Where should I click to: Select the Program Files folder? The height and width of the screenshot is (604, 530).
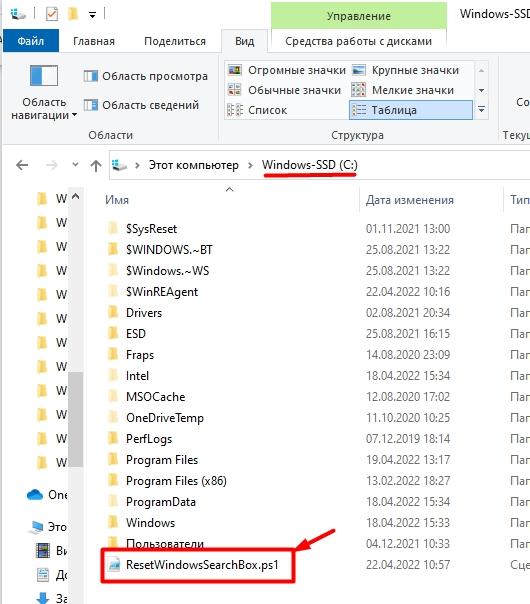[x=162, y=460]
